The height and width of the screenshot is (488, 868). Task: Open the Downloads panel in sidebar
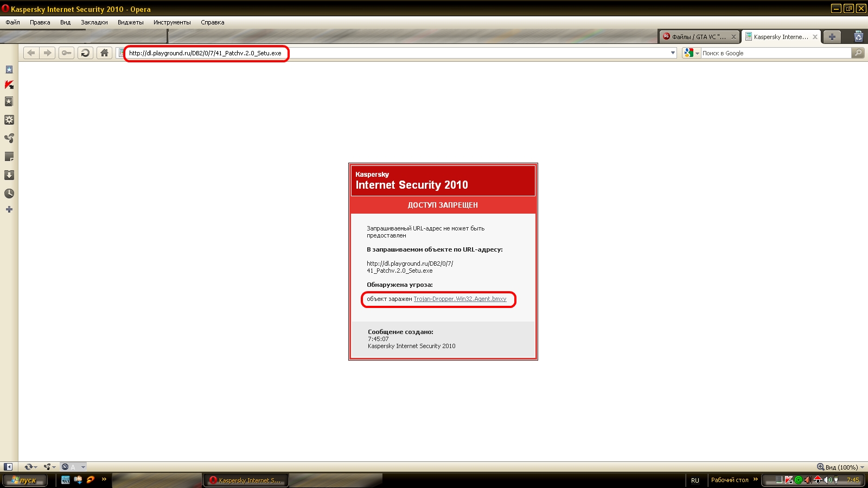point(9,175)
